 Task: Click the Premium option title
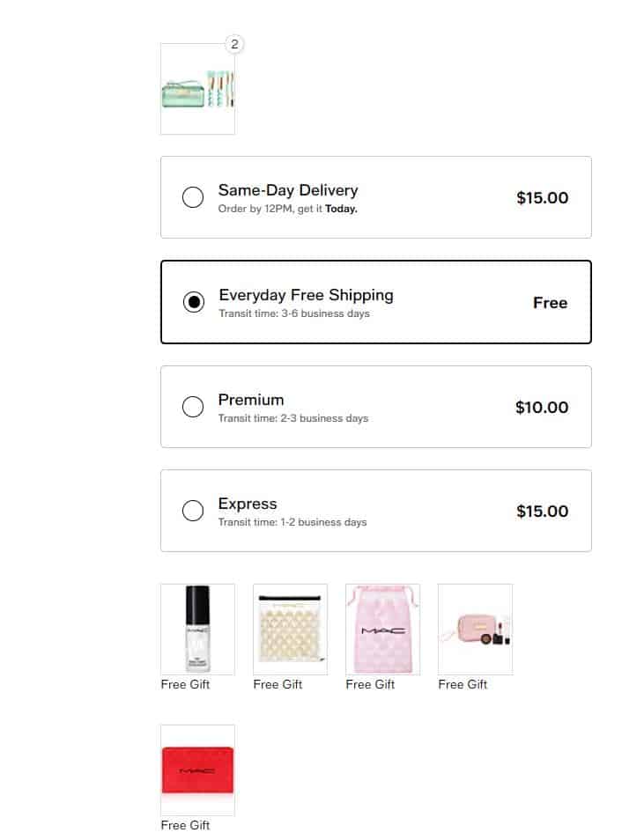coord(251,400)
